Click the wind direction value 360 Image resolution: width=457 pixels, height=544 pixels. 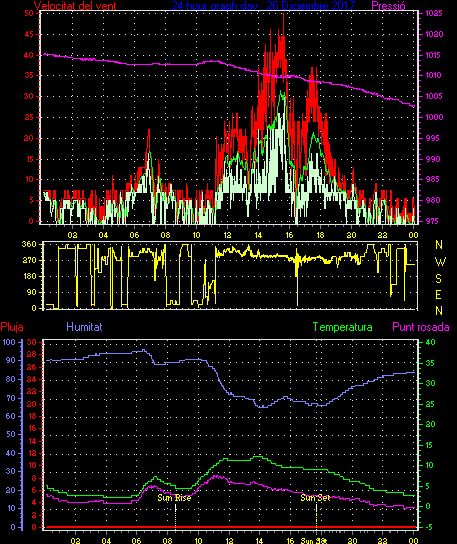[29, 244]
